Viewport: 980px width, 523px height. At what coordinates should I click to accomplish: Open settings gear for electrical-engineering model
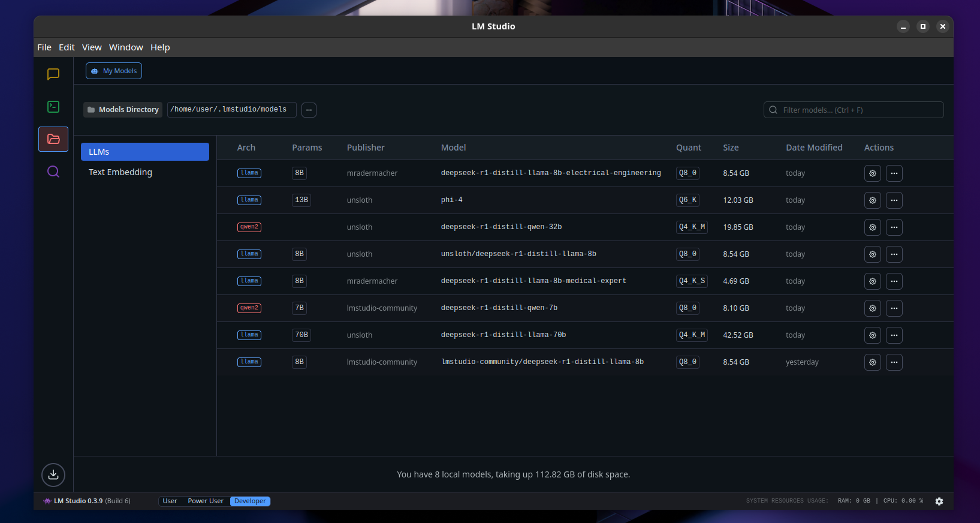(873, 173)
